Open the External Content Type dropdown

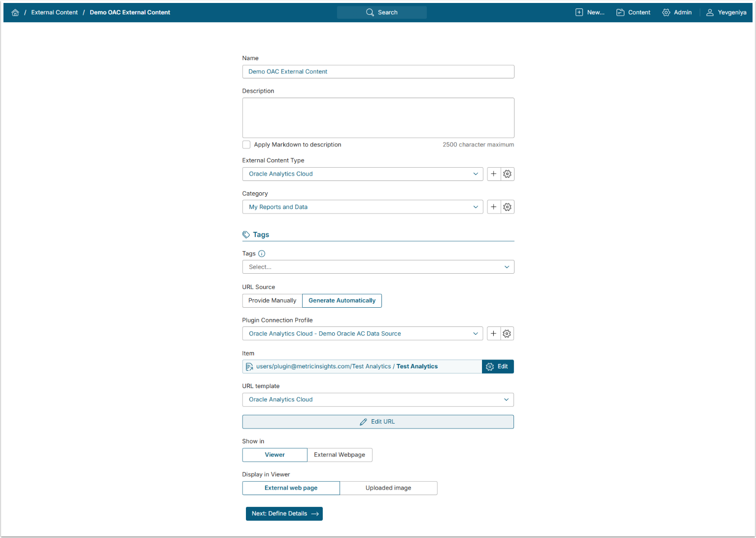pos(363,174)
